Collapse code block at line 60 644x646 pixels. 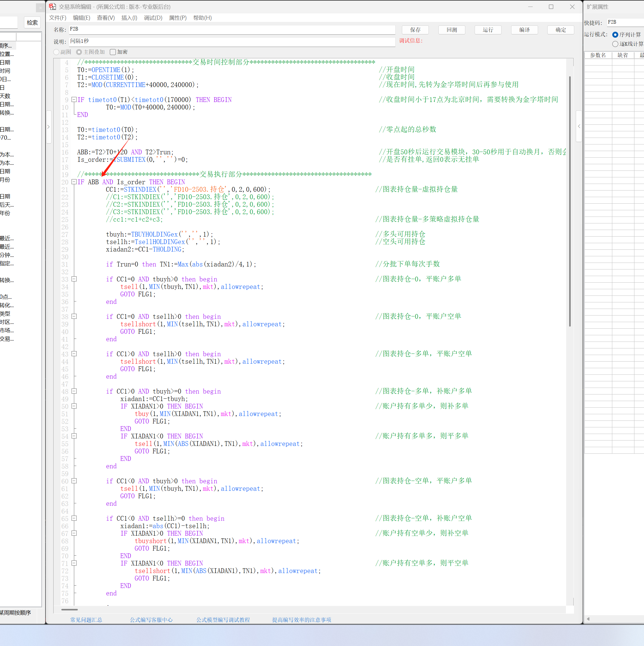pos(74,481)
